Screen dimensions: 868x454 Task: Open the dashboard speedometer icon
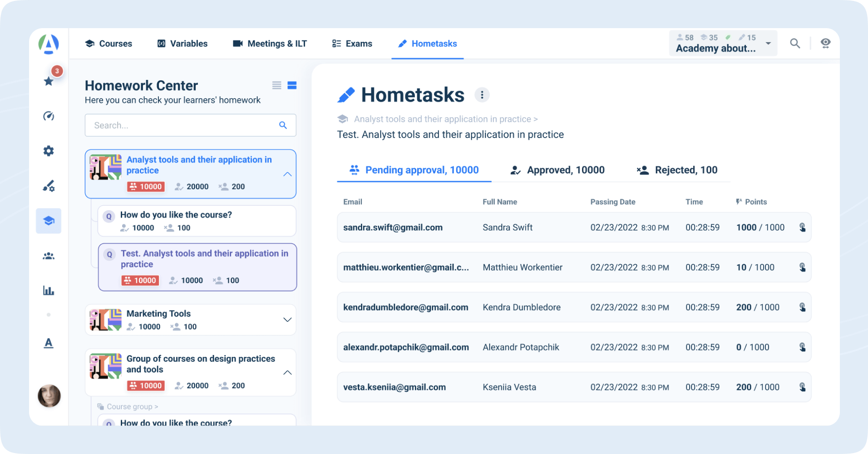tap(49, 116)
